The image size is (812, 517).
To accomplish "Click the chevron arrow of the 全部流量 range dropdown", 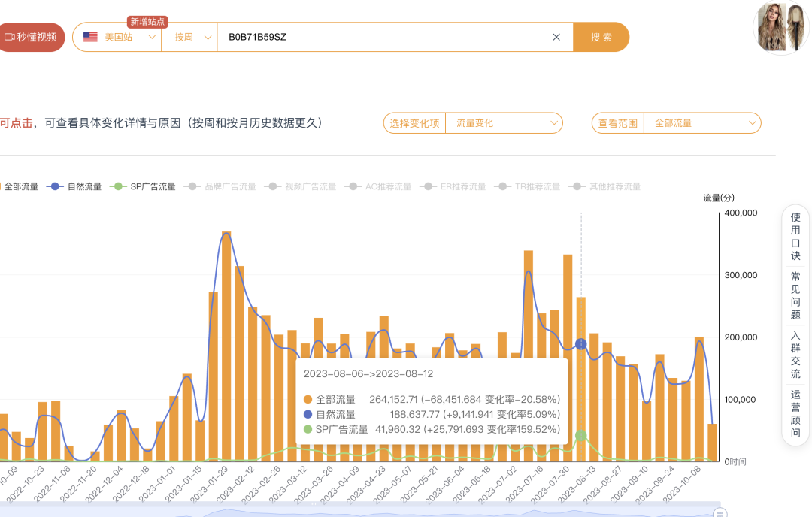I will 752,123.
